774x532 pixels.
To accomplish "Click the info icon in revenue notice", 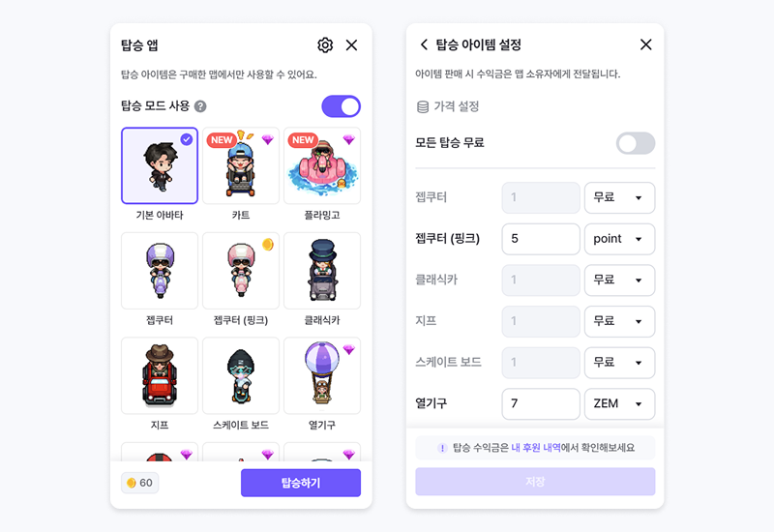I will pos(442,448).
